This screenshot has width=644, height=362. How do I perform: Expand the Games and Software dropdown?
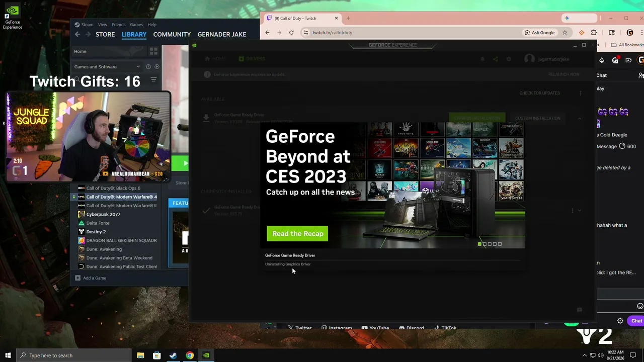point(107,66)
